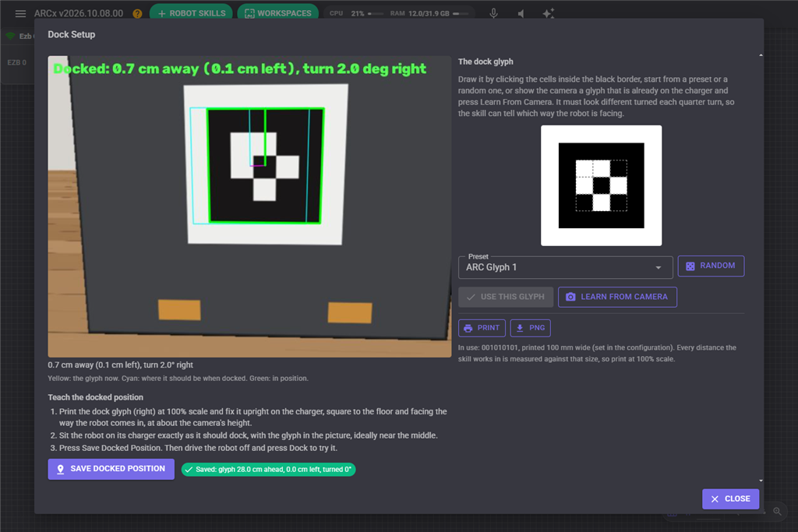
Task: Toggle the top-left cell of the glyph grid
Action: 584,168
